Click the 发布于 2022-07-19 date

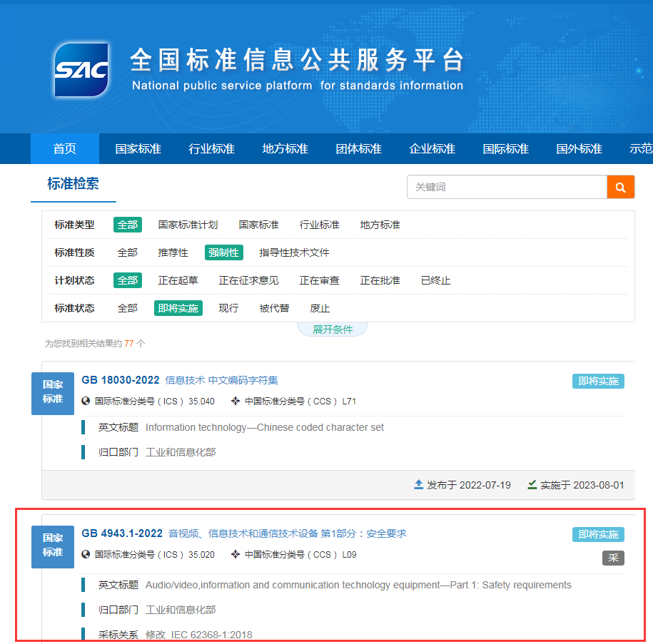[x=468, y=486]
